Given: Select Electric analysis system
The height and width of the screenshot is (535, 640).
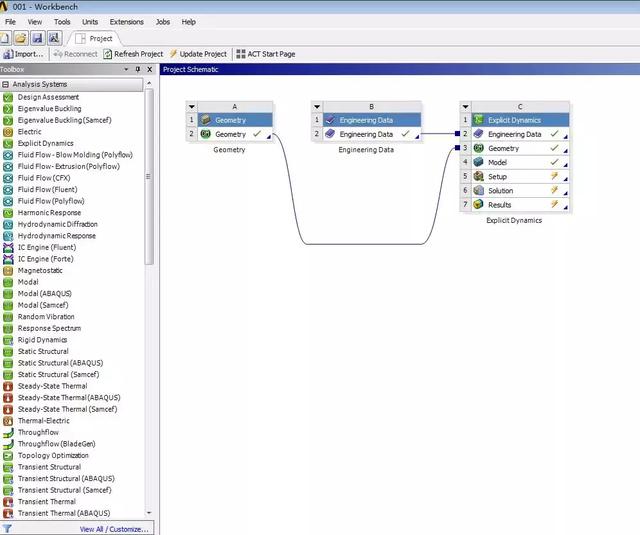Looking at the screenshot, I should [x=29, y=132].
